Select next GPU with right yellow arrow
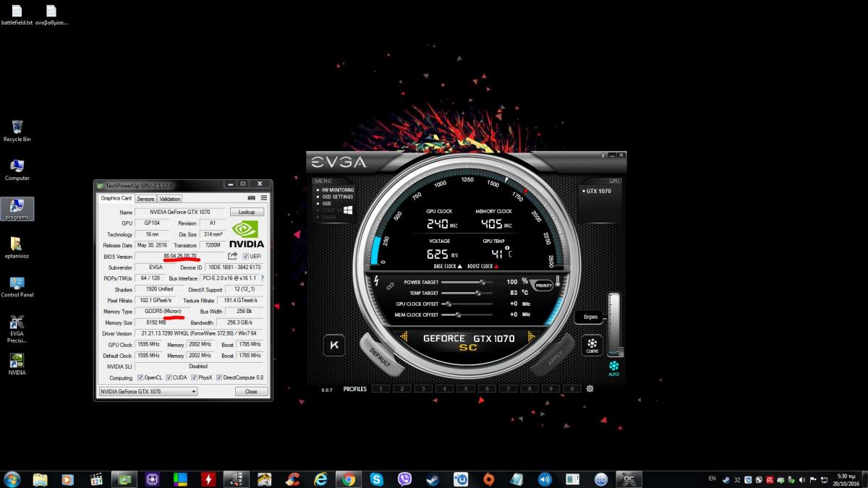Image resolution: width=868 pixels, height=488 pixels. click(531, 337)
